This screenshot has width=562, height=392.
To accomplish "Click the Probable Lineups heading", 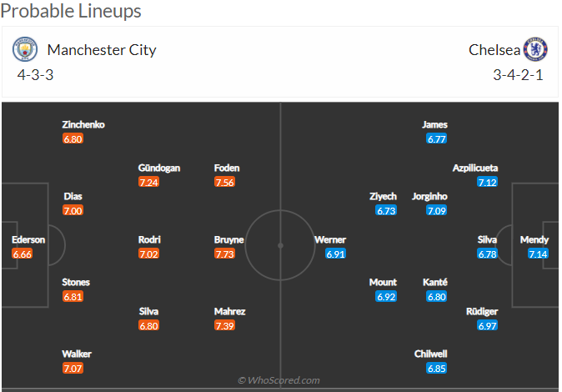I will click(x=71, y=10).
